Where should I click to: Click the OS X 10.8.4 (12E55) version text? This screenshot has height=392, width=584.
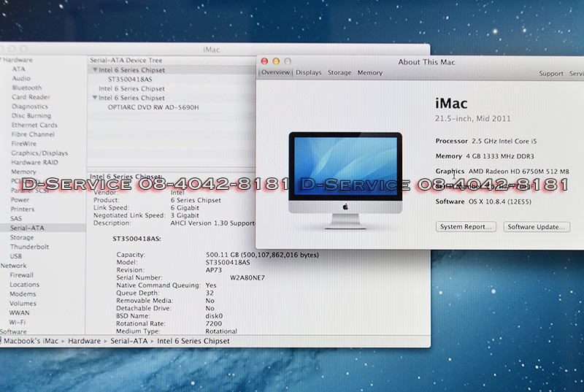(500, 201)
